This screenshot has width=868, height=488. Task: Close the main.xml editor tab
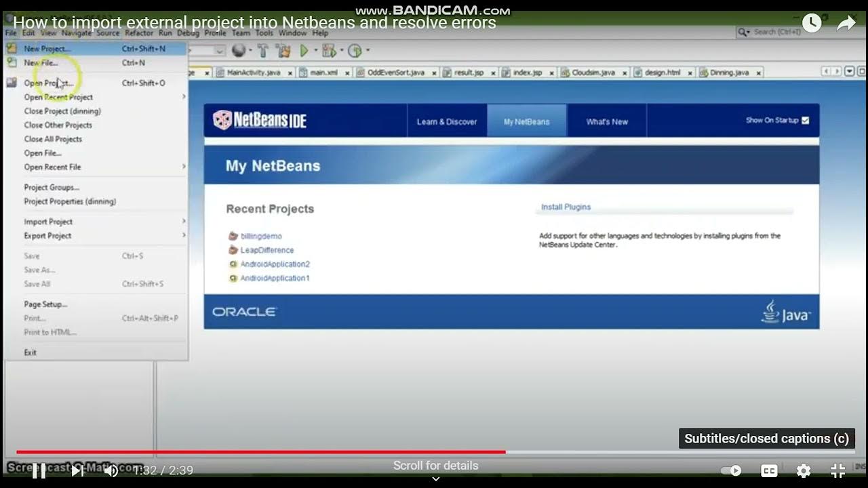(x=347, y=73)
